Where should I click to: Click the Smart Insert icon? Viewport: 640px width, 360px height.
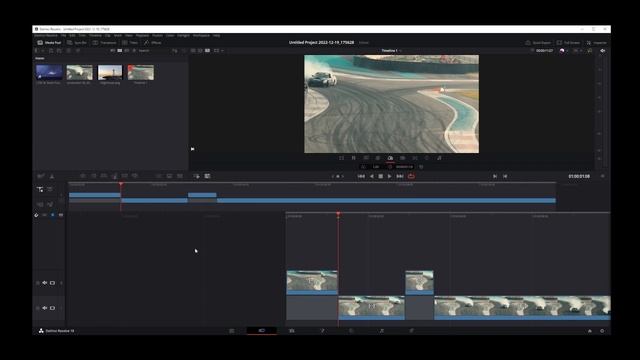(x=83, y=176)
